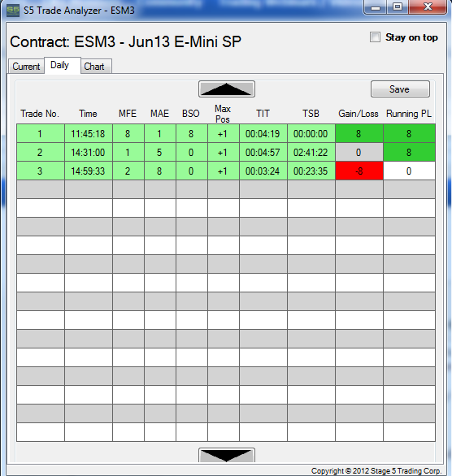Screen dimensions: 452x476
Task: Click the S5 Trade Analyzer title bar icon
Action: [13, 11]
